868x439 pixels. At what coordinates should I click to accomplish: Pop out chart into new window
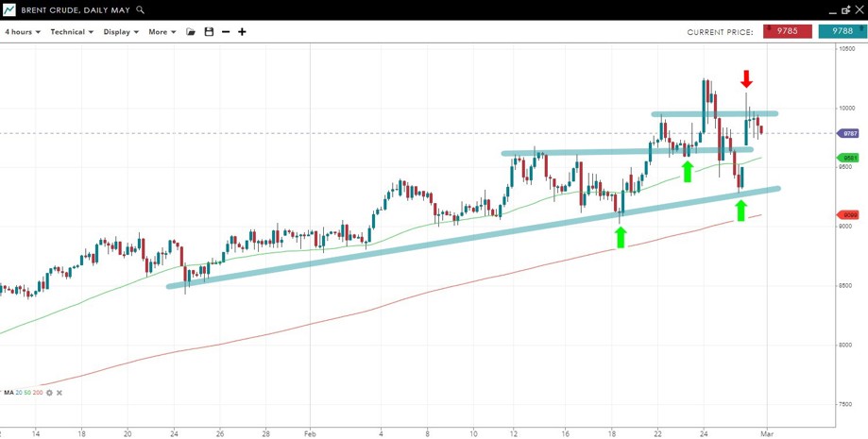tap(844, 9)
